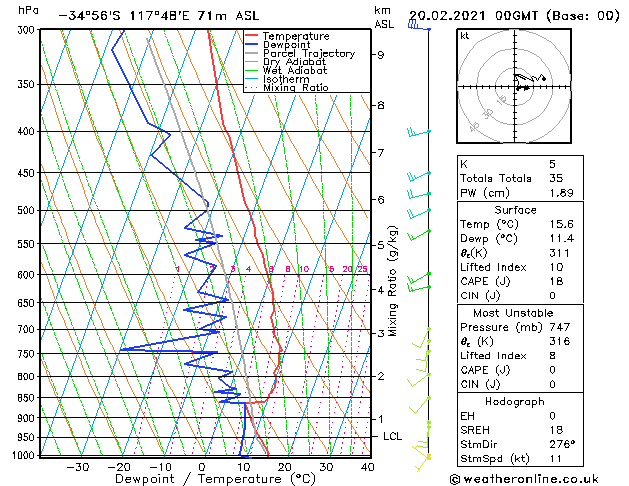Click the Wet Adiabat legend label

click(295, 71)
